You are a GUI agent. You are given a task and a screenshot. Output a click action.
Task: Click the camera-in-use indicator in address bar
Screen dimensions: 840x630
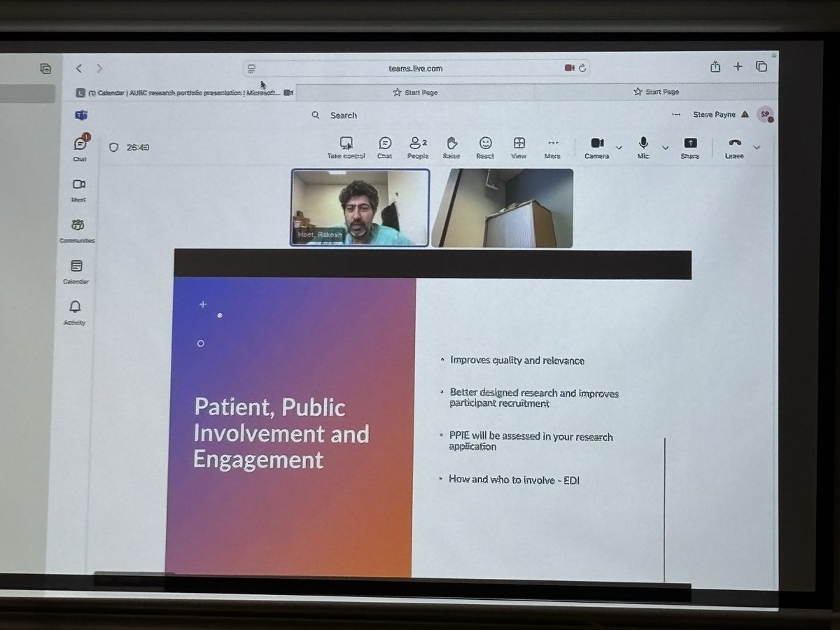coord(569,68)
